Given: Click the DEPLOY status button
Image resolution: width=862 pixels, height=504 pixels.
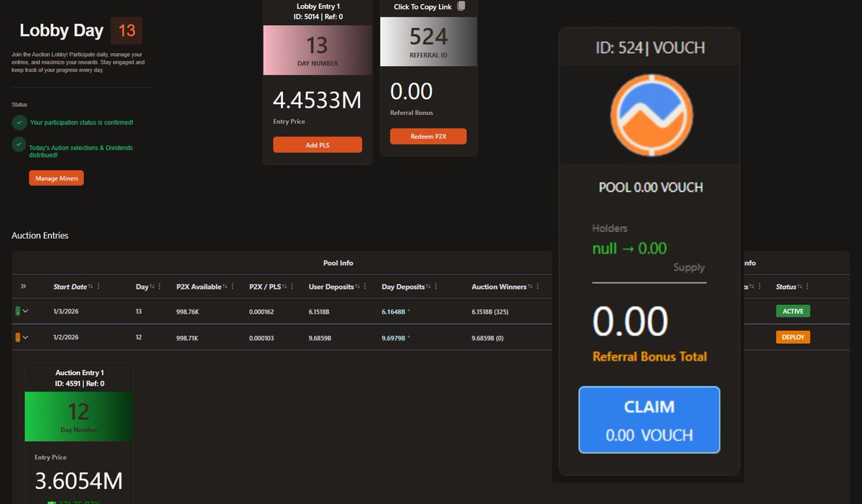Looking at the screenshot, I should pos(793,337).
